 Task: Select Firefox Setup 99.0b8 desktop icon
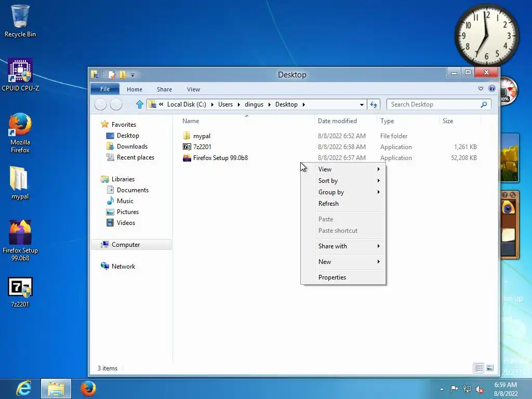(20, 240)
